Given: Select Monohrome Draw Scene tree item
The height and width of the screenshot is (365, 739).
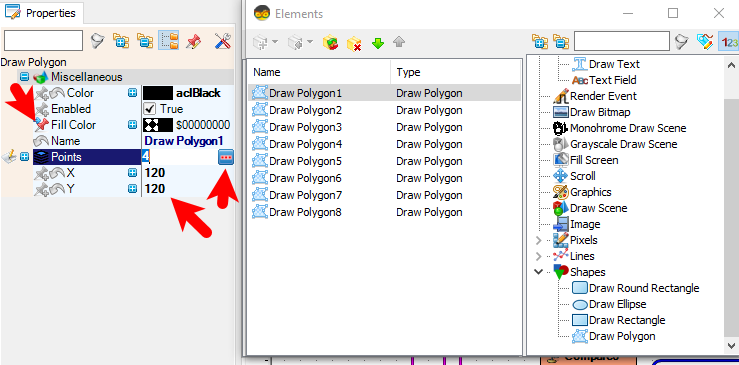Looking at the screenshot, I should pyautogui.click(x=628, y=128).
